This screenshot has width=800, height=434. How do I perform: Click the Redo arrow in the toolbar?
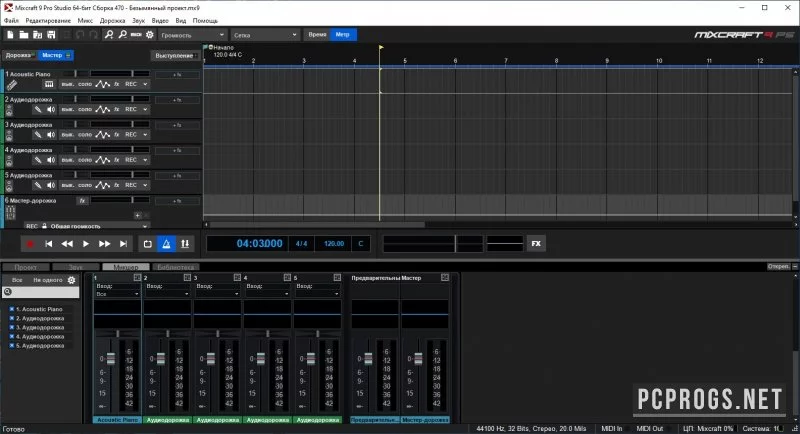point(93,35)
